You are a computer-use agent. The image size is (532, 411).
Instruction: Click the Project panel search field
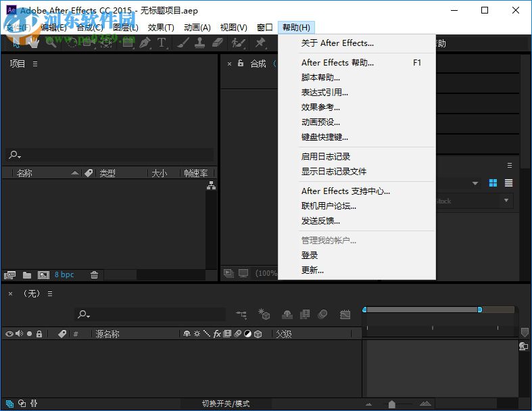[x=110, y=155]
